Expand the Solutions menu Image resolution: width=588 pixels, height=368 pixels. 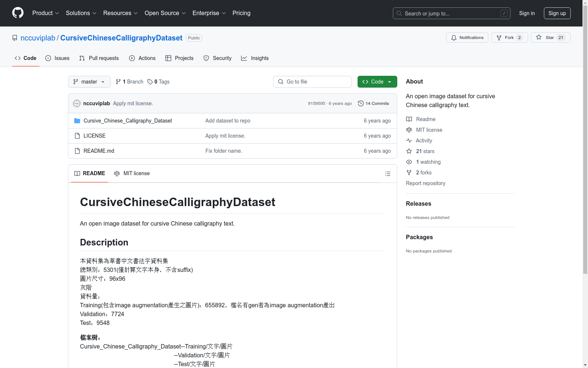click(x=81, y=13)
